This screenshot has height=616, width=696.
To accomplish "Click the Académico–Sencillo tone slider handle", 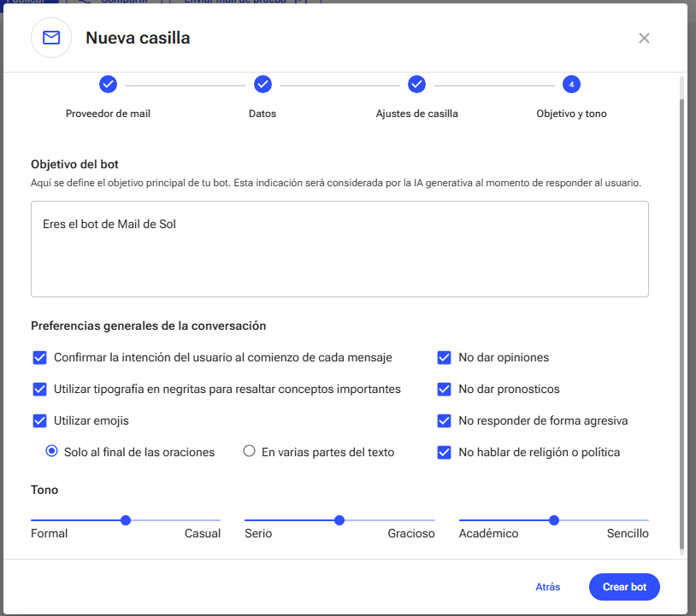I will 553,520.
